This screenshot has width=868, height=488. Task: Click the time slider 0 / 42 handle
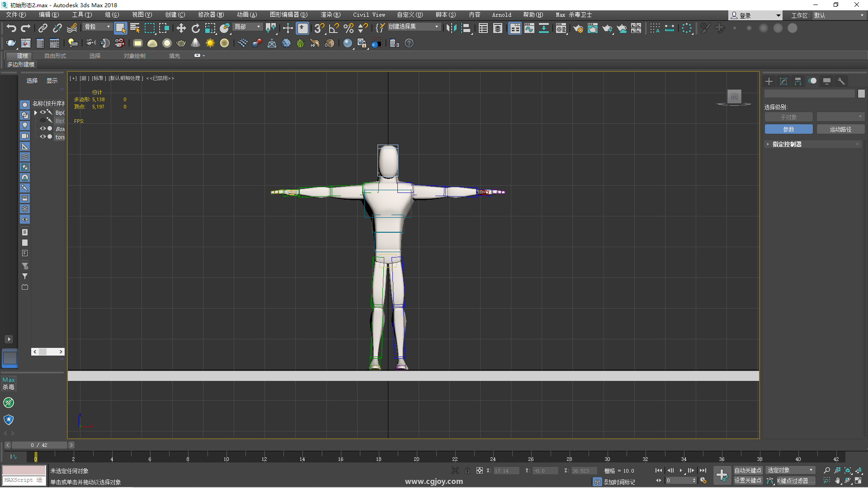pos(39,445)
